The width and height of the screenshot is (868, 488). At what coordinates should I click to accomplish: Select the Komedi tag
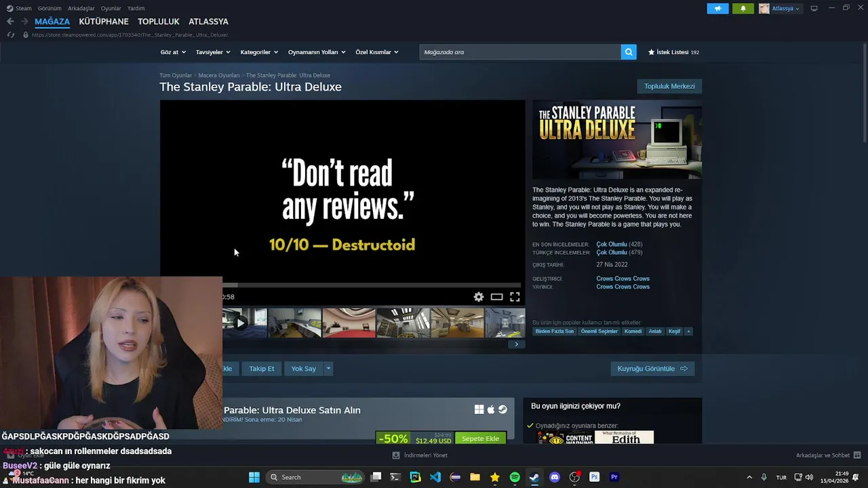[633, 331]
